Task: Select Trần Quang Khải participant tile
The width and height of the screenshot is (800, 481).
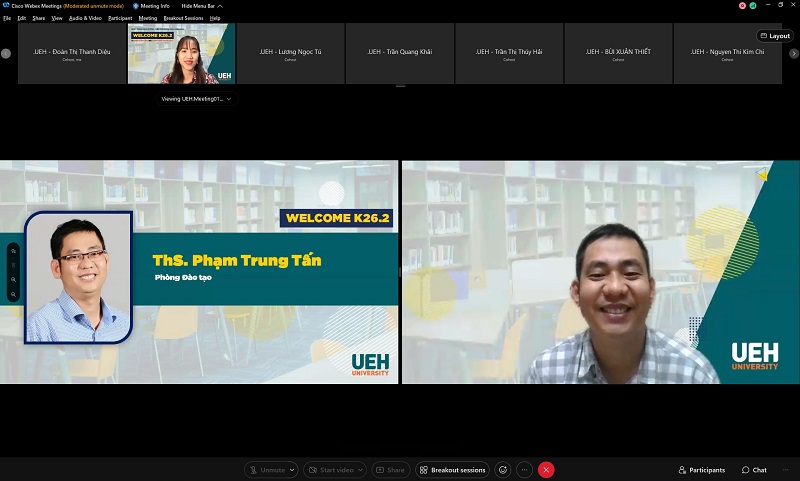Action: [x=399, y=53]
